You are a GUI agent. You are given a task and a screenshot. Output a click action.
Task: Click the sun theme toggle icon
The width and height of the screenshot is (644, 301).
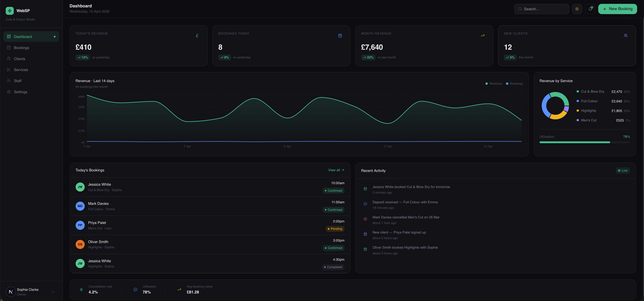(x=577, y=9)
